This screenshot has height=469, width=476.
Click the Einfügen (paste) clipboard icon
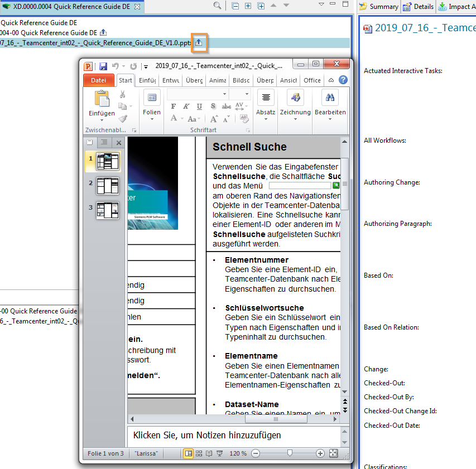pos(102,99)
